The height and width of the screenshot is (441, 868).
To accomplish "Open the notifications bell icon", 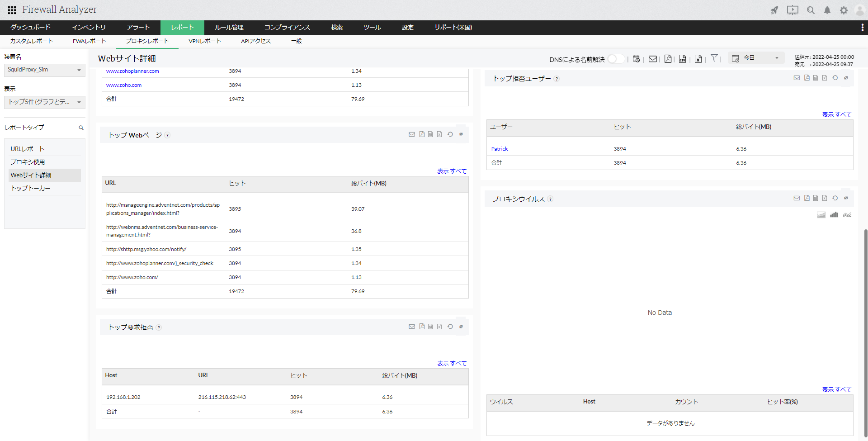I will pos(827,10).
